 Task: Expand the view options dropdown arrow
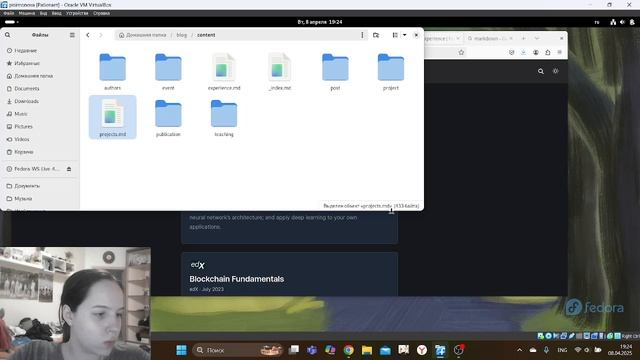pos(404,35)
